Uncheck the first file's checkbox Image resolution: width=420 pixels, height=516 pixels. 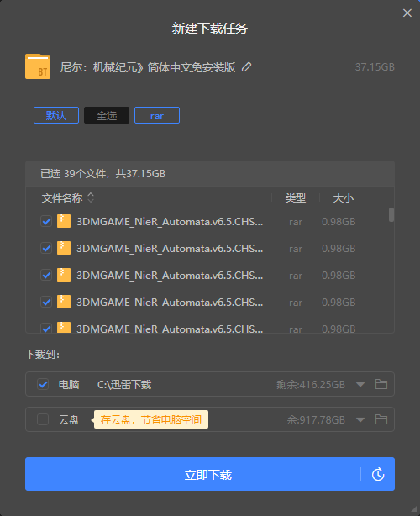(x=46, y=222)
